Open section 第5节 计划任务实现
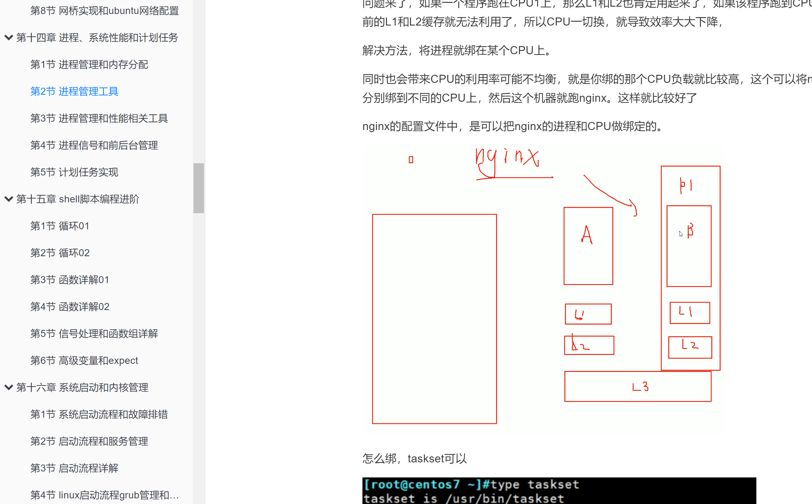The width and height of the screenshot is (812, 504). (74, 172)
